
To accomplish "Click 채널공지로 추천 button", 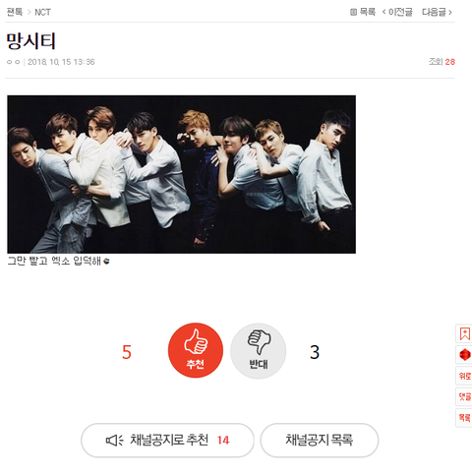I will pos(167,441).
